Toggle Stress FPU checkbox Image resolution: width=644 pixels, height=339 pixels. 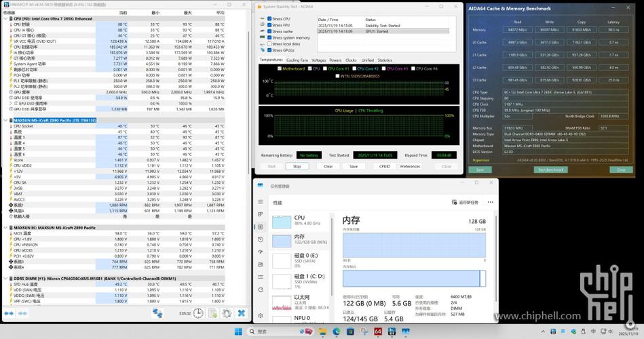click(x=269, y=25)
